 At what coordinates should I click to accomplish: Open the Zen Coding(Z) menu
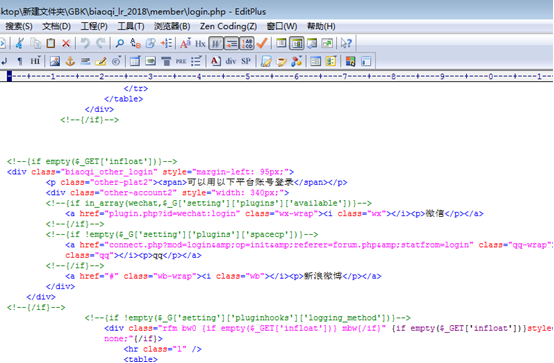[228, 27]
